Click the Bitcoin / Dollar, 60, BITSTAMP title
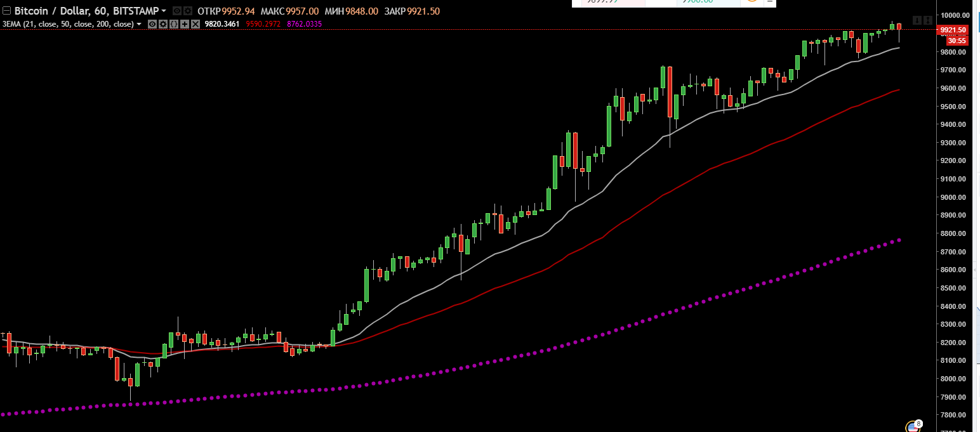This screenshot has height=432, width=980. tap(86, 11)
